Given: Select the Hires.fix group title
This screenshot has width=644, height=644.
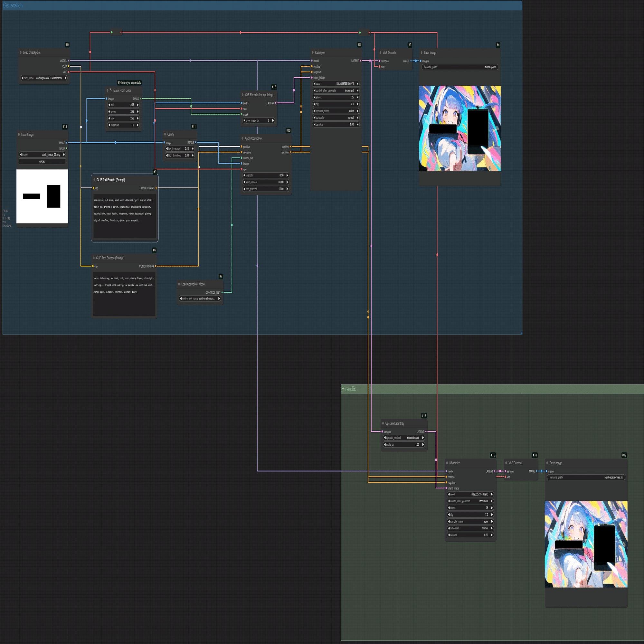Looking at the screenshot, I should tap(349, 389).
